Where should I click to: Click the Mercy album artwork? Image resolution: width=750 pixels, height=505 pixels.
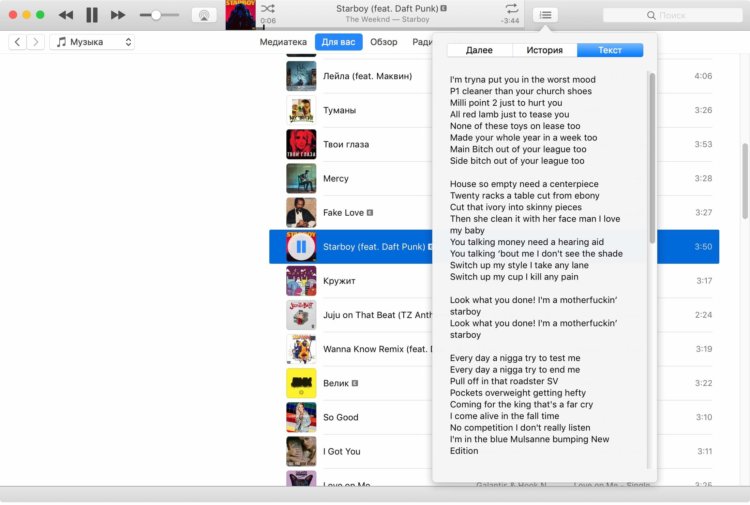301,178
